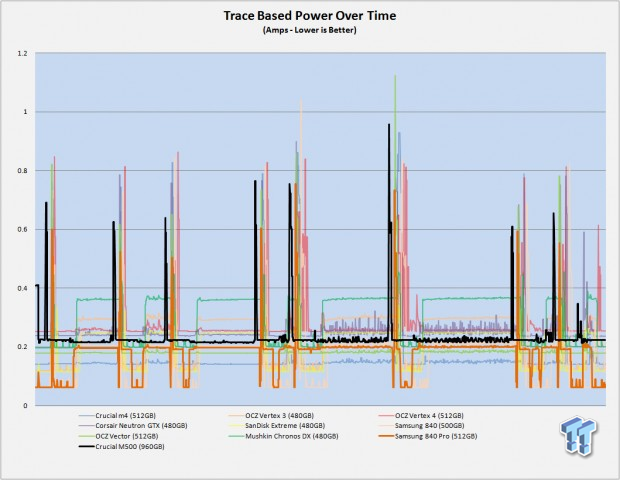Click the orange line swatch for Samsung 840 Pro
Viewport: 620px width, 480px height.
(x=386, y=437)
